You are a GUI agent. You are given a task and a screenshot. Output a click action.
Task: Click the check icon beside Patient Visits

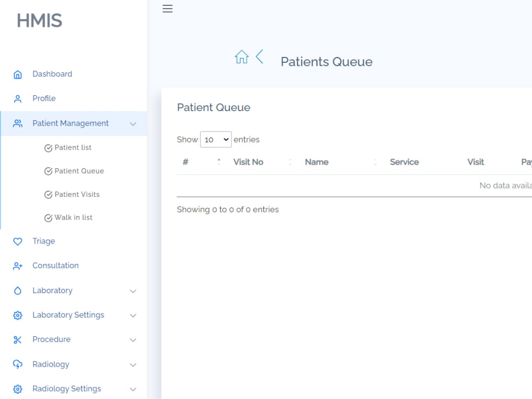coord(48,194)
